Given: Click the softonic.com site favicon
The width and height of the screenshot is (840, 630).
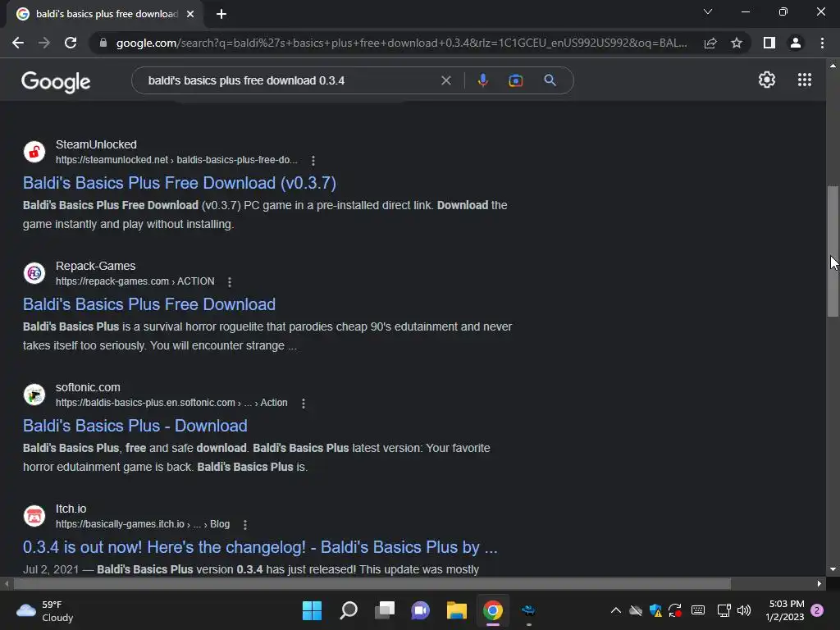Looking at the screenshot, I should point(34,395).
